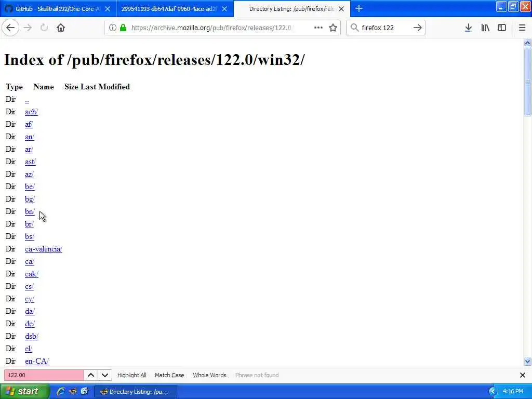Click the third quick launch icon
532x399 pixels.
pos(84,392)
